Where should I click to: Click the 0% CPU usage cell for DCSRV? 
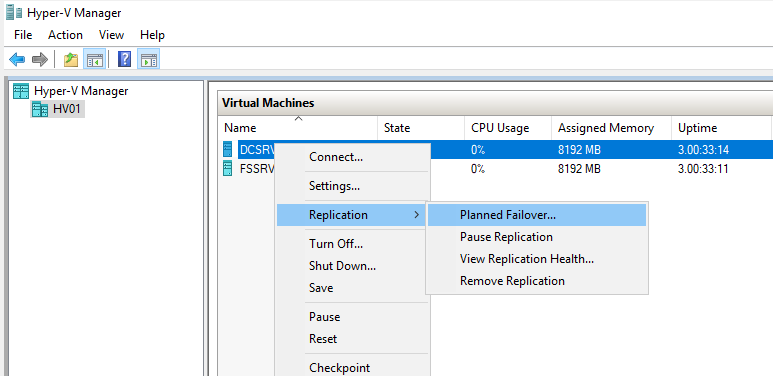click(x=478, y=150)
